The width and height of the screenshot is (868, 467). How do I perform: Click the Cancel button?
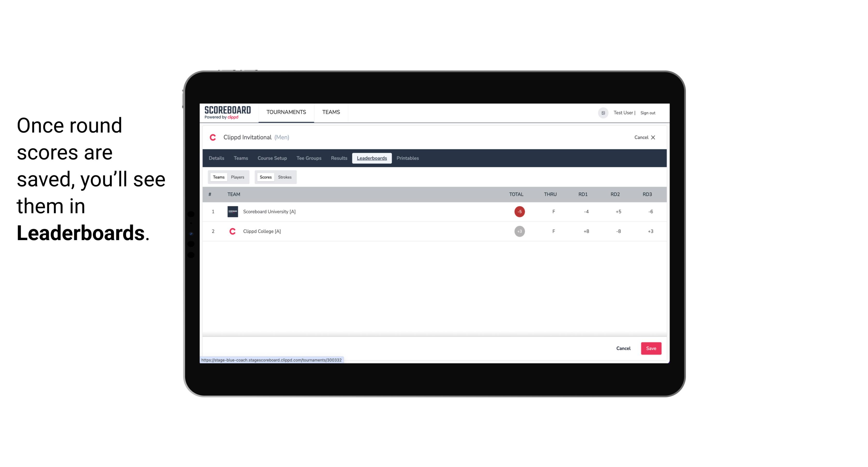pos(623,348)
